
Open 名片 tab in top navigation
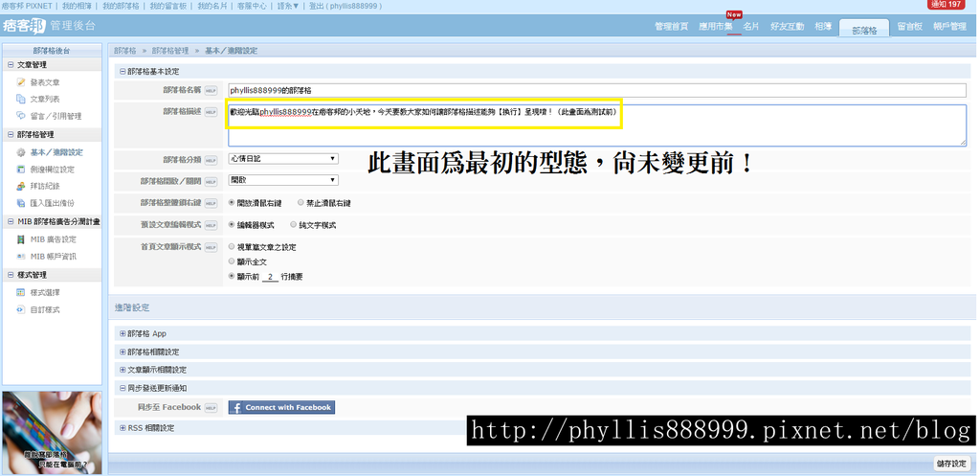coord(750,27)
